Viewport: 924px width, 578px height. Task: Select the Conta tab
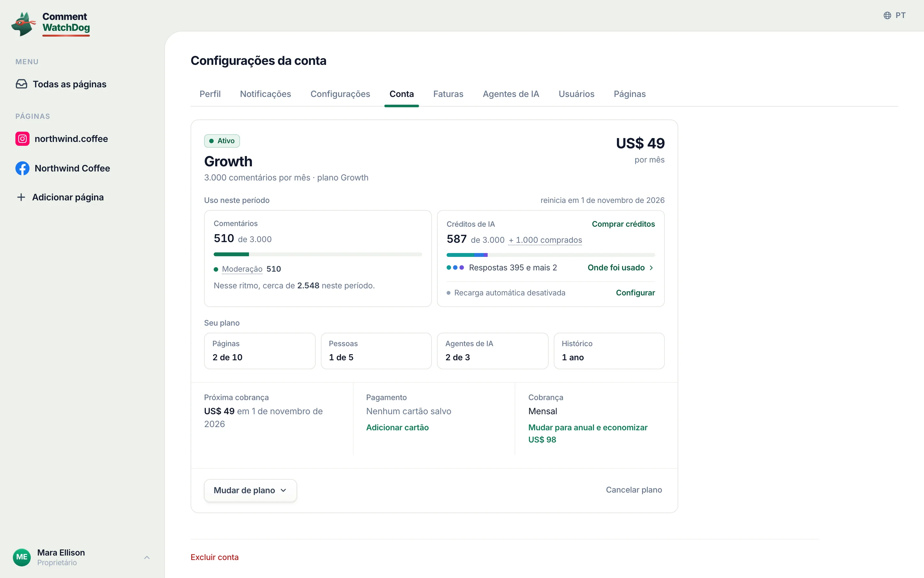pos(402,94)
